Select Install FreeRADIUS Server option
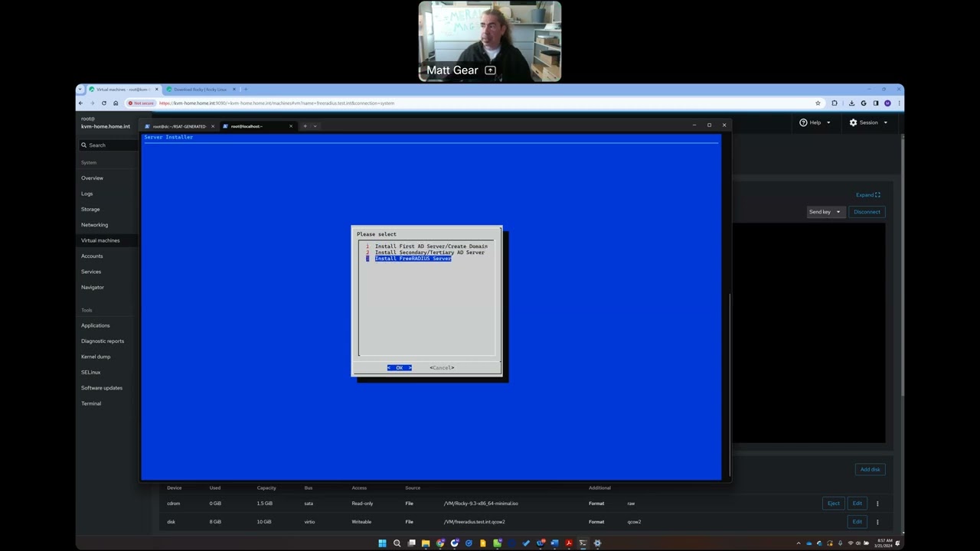Screen dimensions: 980x551 point(413,259)
